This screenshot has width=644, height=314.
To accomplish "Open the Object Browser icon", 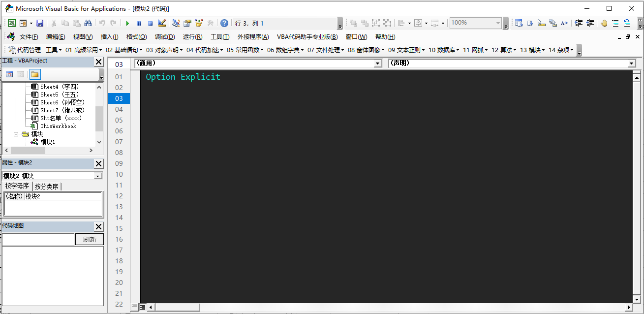I will pyautogui.click(x=199, y=23).
